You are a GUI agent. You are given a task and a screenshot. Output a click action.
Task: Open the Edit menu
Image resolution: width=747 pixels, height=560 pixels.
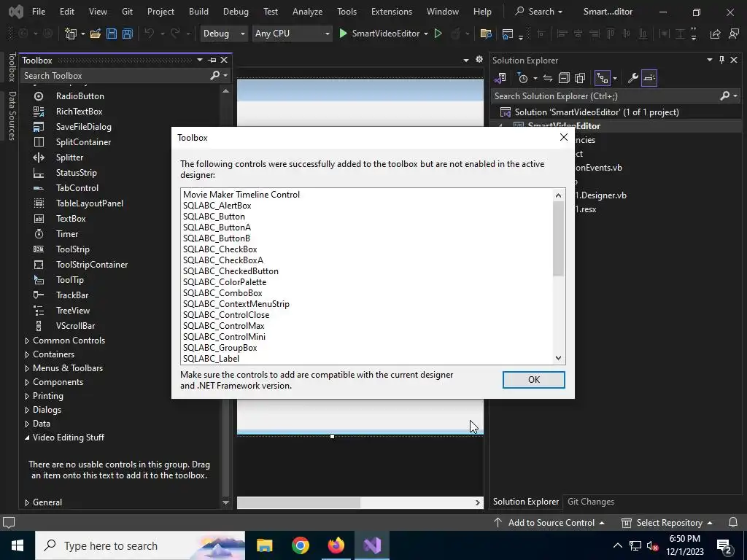click(x=66, y=12)
